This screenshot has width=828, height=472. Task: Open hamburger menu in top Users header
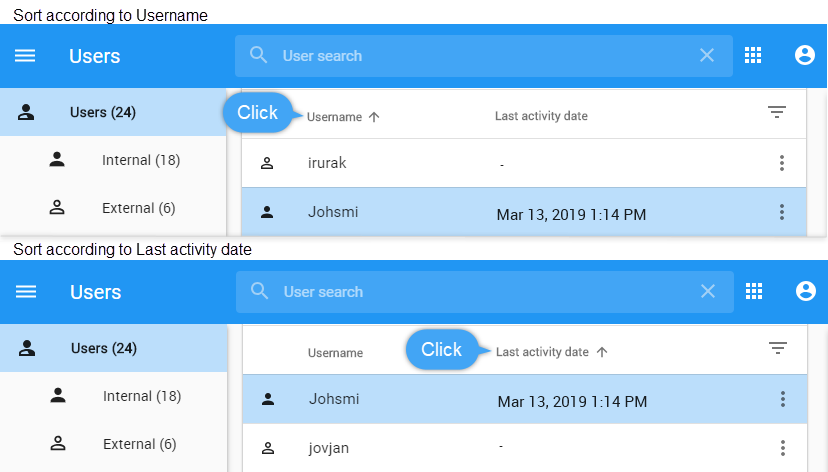point(25,56)
